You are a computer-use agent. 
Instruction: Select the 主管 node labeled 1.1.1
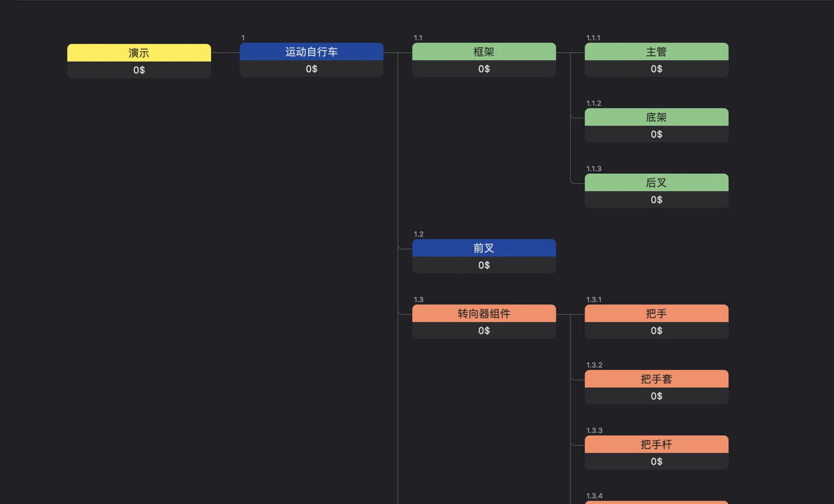(x=656, y=52)
